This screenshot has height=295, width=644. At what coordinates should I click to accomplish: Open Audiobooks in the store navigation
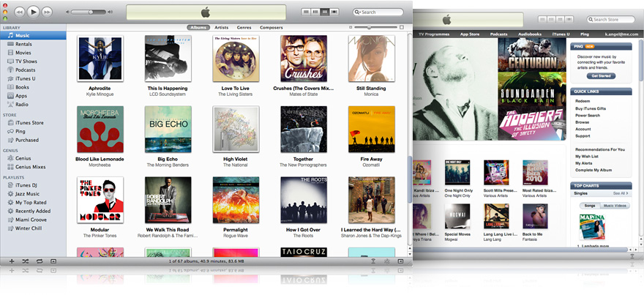tap(530, 34)
